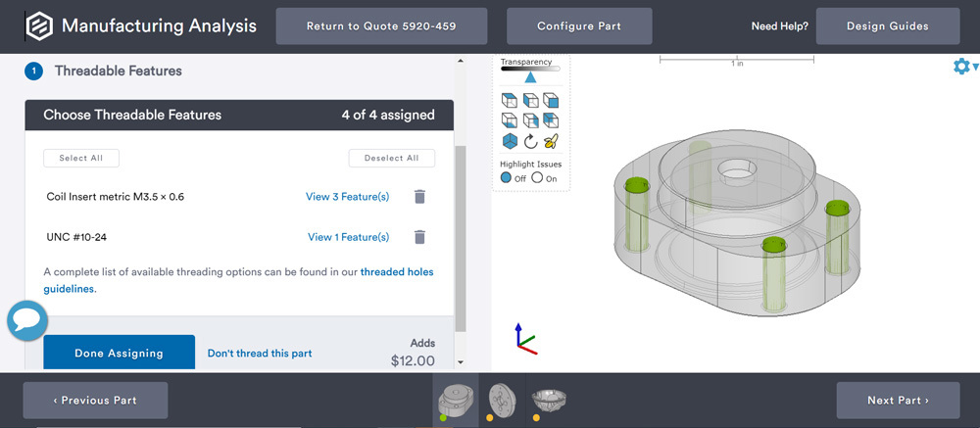
Task: Click the Configure Part button
Action: click(578, 26)
